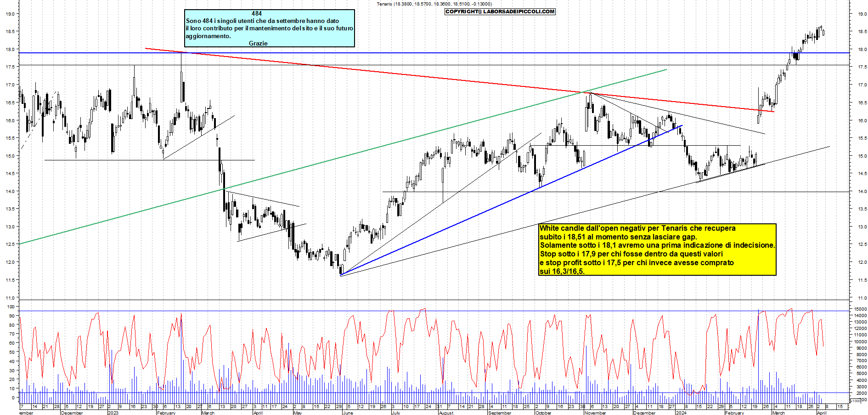Click the line "sui 16,3/16,5." in the yellow box
The width and height of the screenshot is (868, 415).
562,272
